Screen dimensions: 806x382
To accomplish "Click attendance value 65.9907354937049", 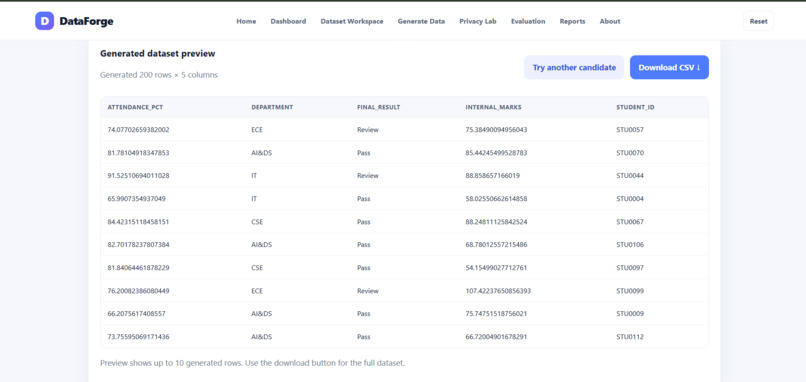I will [x=136, y=199].
